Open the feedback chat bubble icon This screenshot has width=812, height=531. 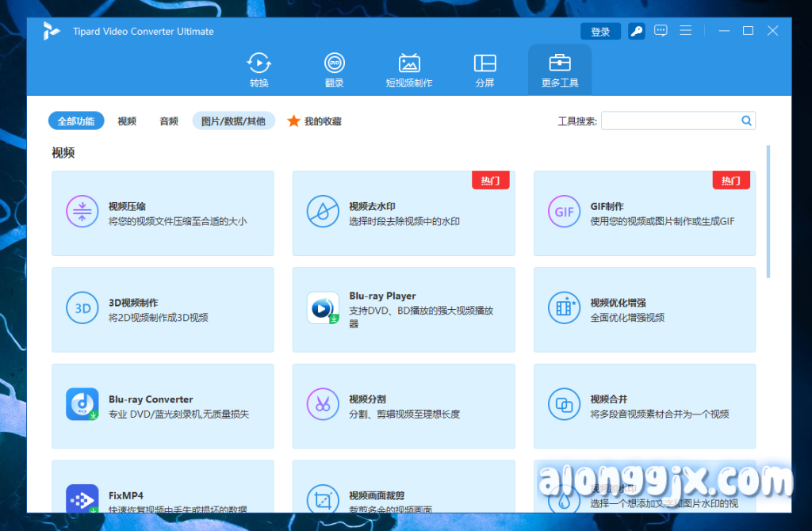661,31
